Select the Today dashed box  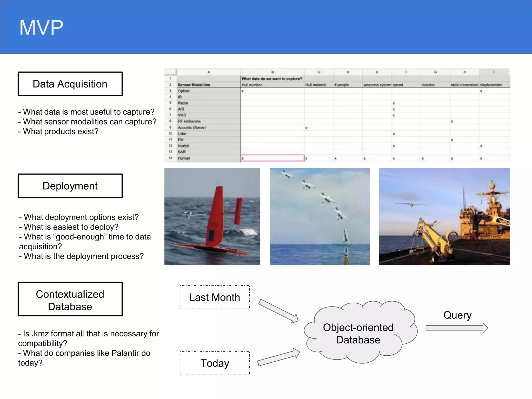click(215, 363)
